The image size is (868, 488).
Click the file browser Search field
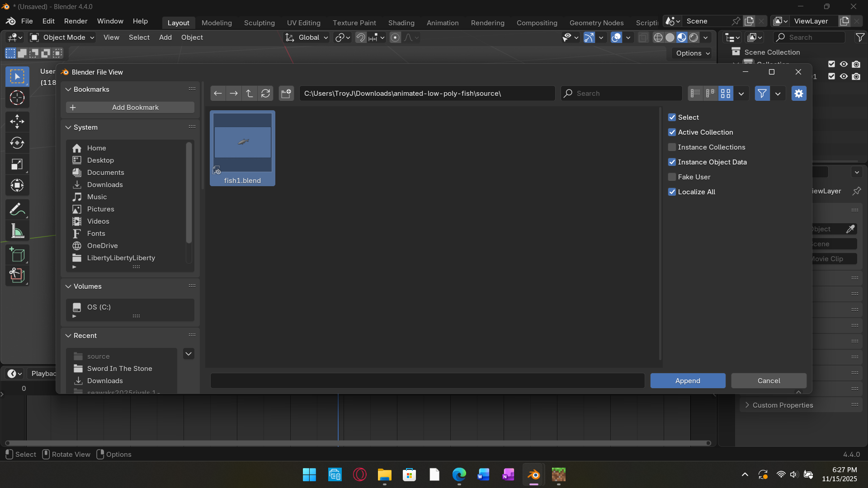click(x=622, y=94)
